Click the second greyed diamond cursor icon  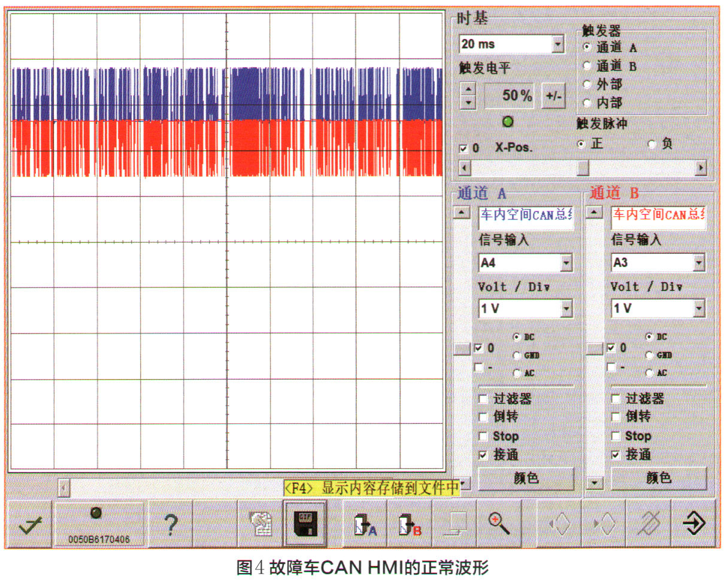point(604,525)
